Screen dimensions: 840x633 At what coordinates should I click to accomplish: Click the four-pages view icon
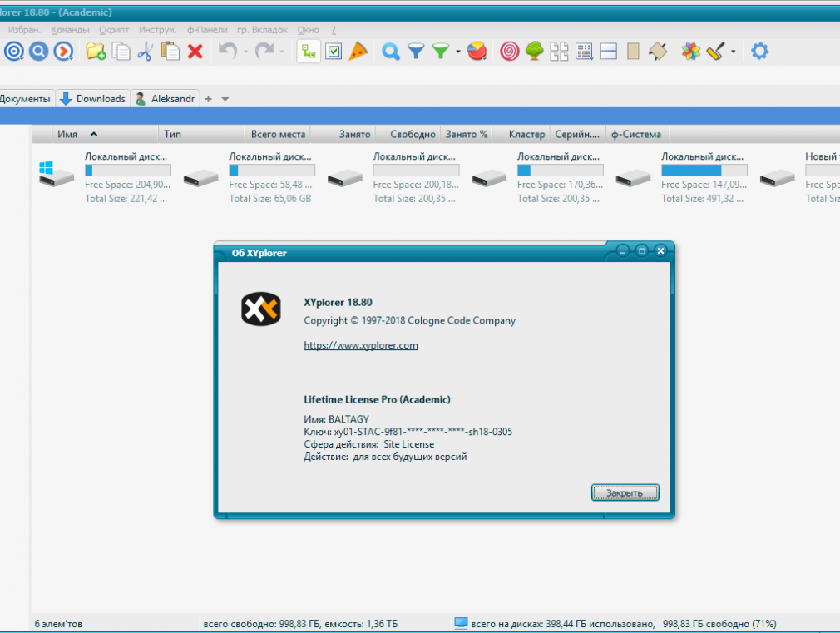pos(559,52)
